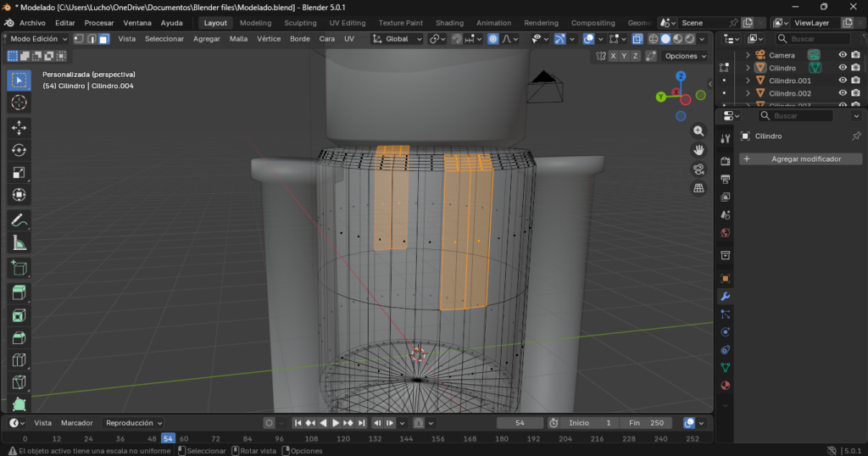Toggle camera view with camera icon
This screenshot has width=868, height=456.
(698, 169)
